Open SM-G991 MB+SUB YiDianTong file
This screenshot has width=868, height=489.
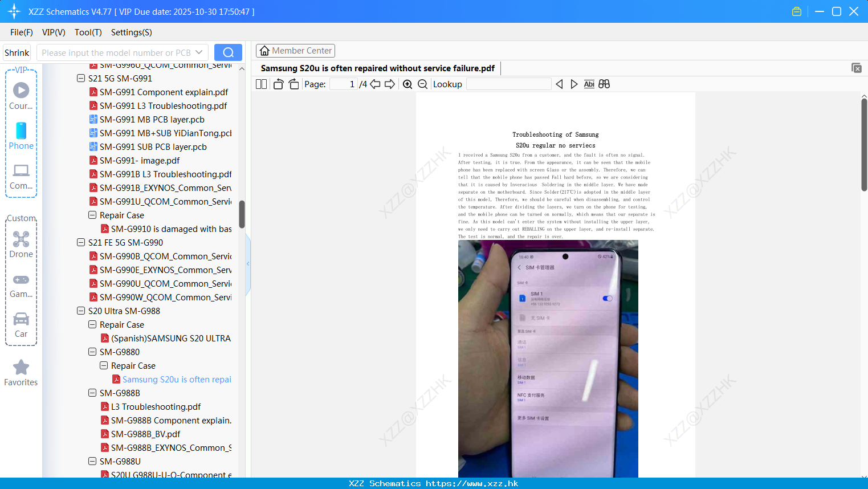pyautogui.click(x=166, y=133)
